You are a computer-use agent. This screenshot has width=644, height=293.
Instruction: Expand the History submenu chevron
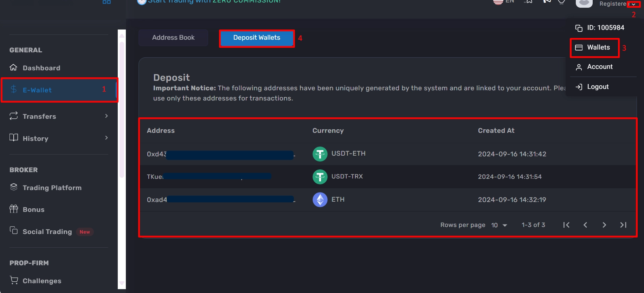pyautogui.click(x=107, y=138)
